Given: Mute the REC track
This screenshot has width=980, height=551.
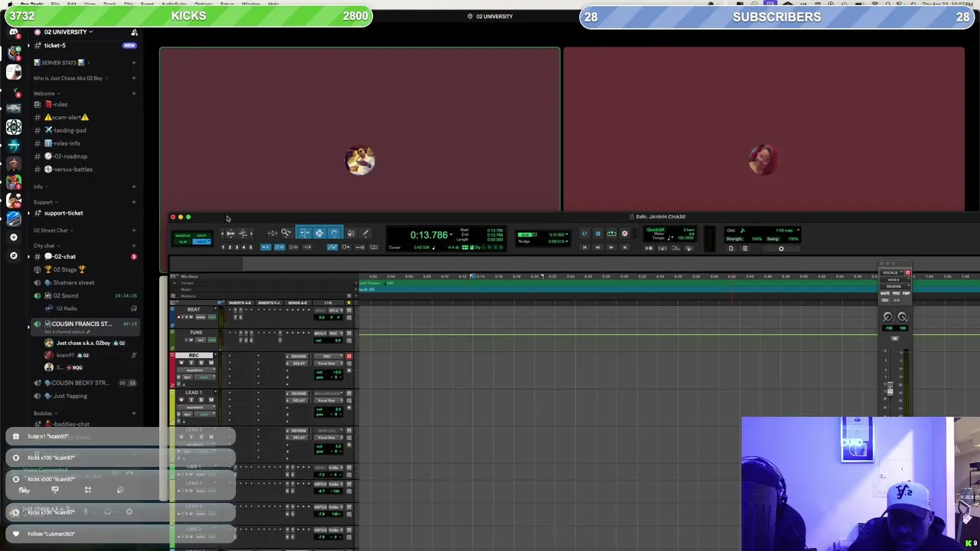Looking at the screenshot, I should (211, 363).
